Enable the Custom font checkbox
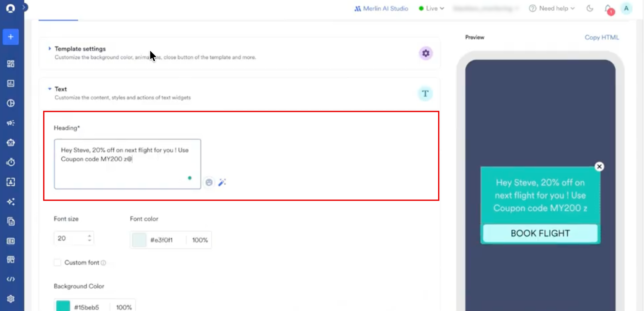The image size is (644, 311). pyautogui.click(x=58, y=263)
